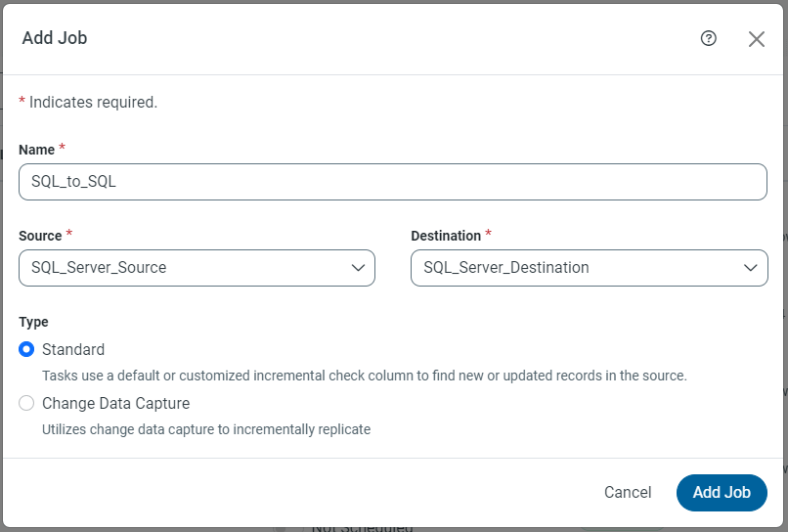
Task: Click the Type section heading
Action: coord(33,322)
